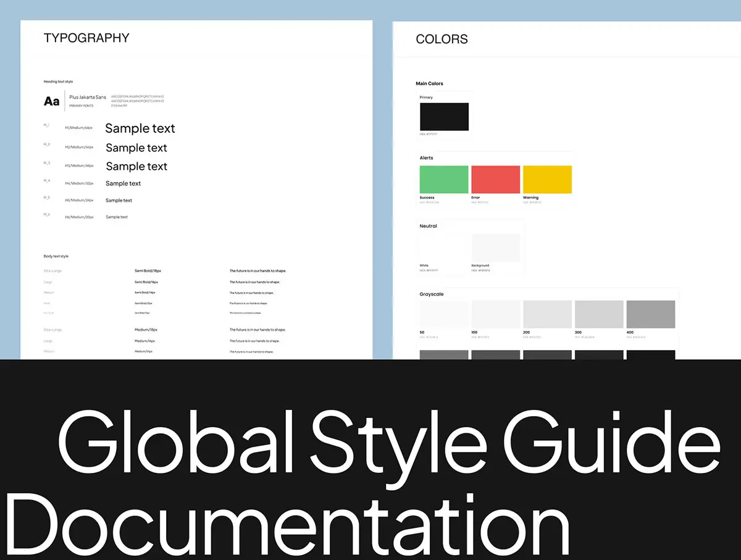The height and width of the screenshot is (560, 741).
Task: Click the Grayscale 50 swatch
Action: (x=444, y=314)
